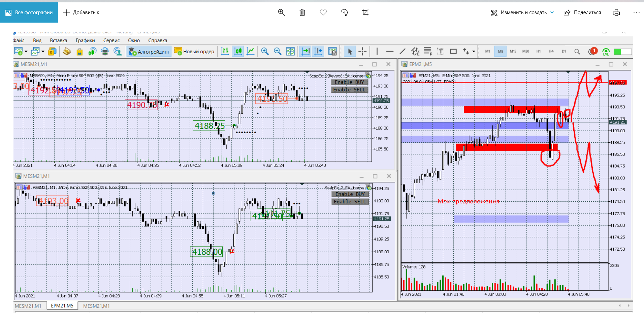The height and width of the screenshot is (313, 644).
Task: Open the Вид menu
Action: 37,40
